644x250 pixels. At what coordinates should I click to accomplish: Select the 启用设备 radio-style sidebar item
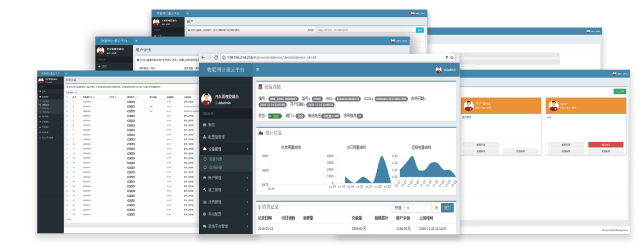point(216,167)
